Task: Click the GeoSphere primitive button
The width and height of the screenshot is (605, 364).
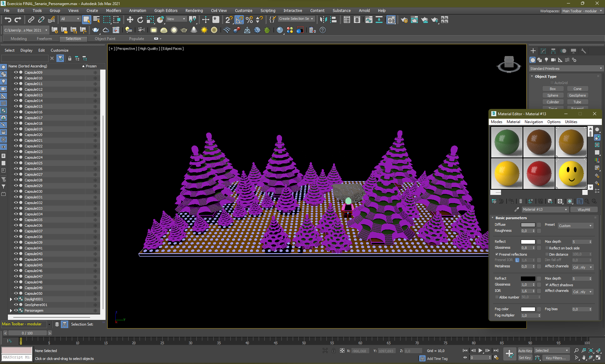Action: point(577,95)
